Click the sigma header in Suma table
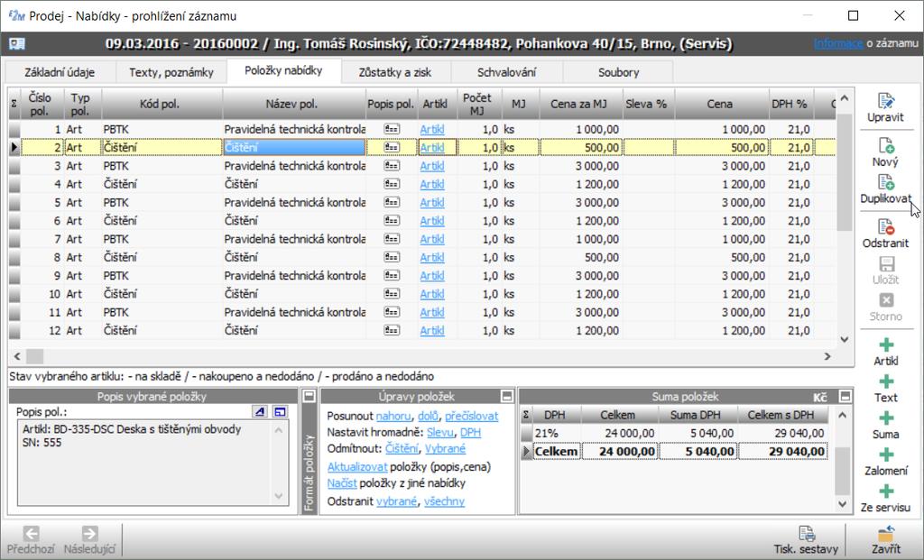The height and width of the screenshot is (560, 924). coord(526,415)
